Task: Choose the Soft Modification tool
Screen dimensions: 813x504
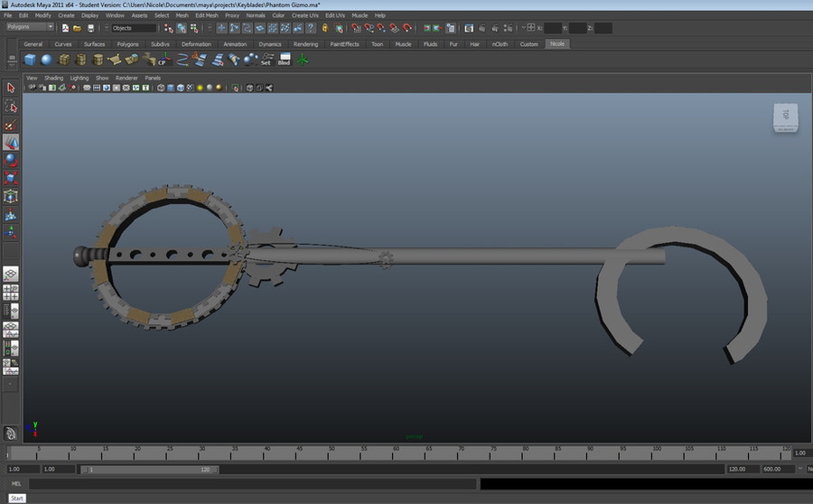Action: (10, 214)
